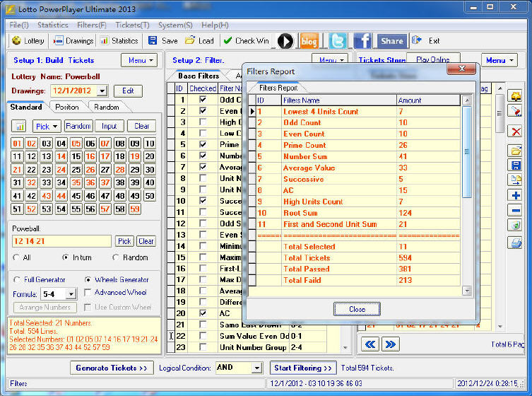Uncheck the Odd Count filter checkbox row 1
532x396 pixels.
click(203, 100)
